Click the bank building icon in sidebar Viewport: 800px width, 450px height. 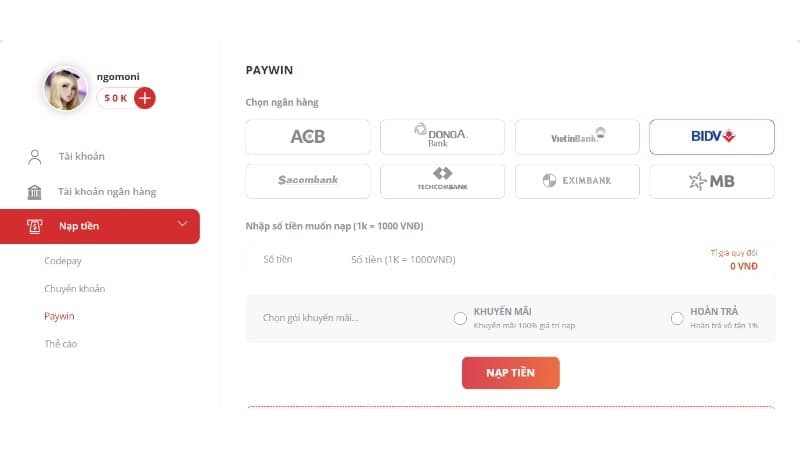click(35, 191)
